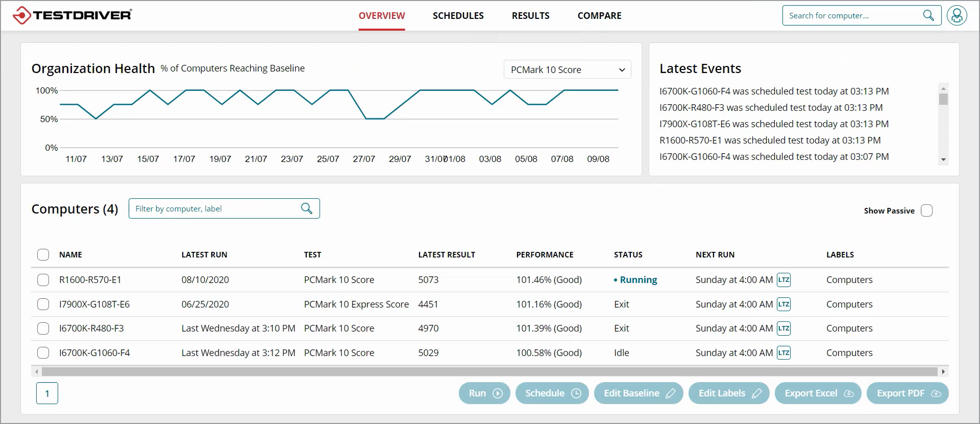This screenshot has width=980, height=424.
Task: Open the user profile icon
Action: (x=957, y=15)
